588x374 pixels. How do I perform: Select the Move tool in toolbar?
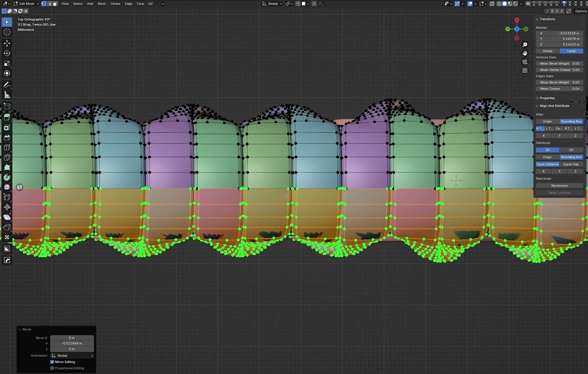tap(7, 43)
